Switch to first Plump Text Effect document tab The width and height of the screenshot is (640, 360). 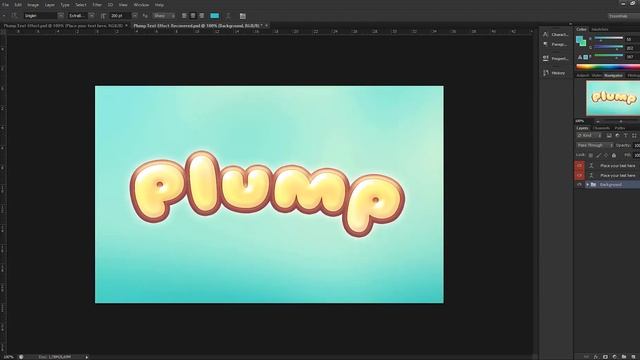coord(63,26)
